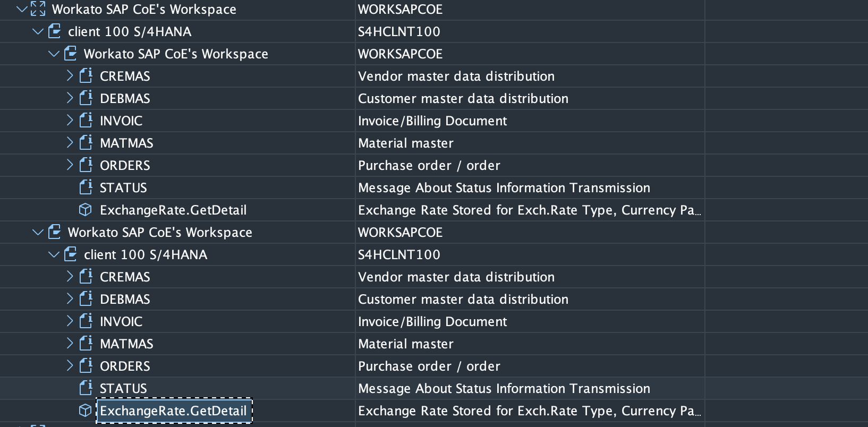868x427 pixels.
Task: Collapse client 100 S/4HANA directly under the root
Action: (x=38, y=31)
